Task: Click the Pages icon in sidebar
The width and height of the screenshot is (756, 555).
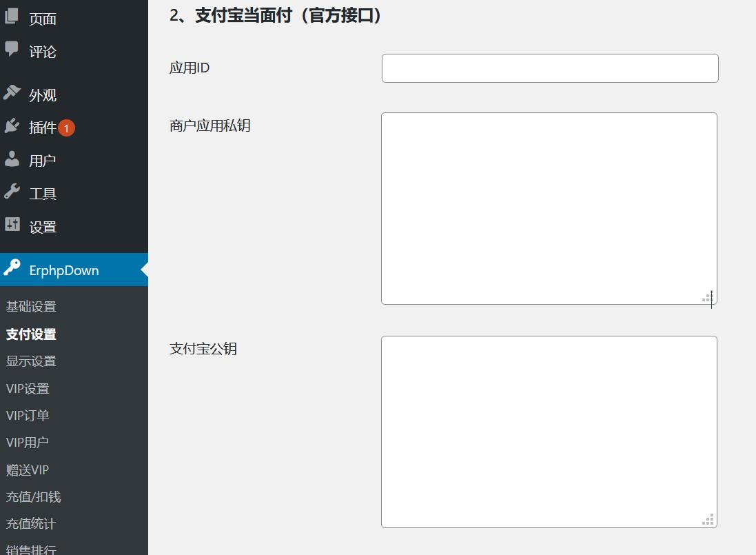Action: pos(12,17)
